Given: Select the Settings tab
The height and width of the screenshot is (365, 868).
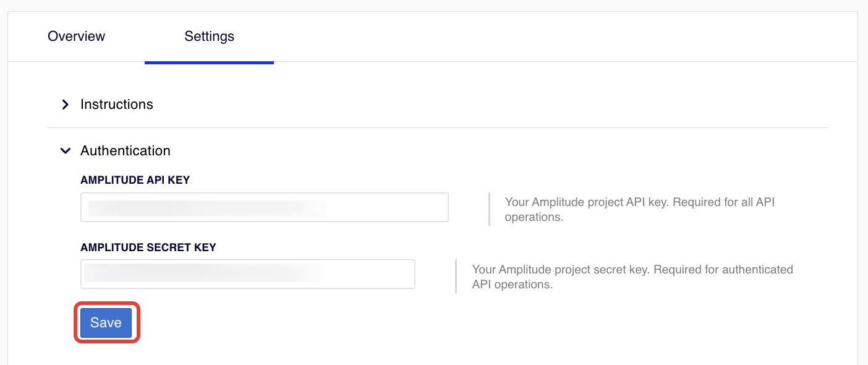Looking at the screenshot, I should tap(209, 36).
